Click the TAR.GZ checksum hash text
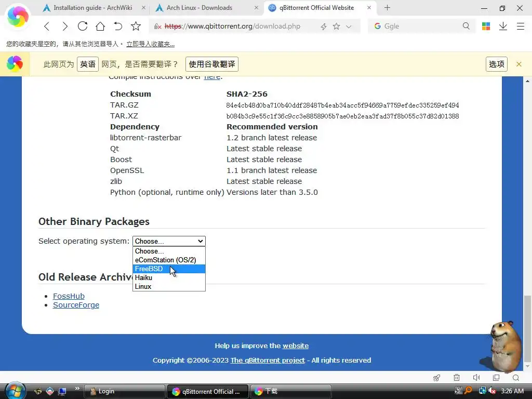 [343, 105]
